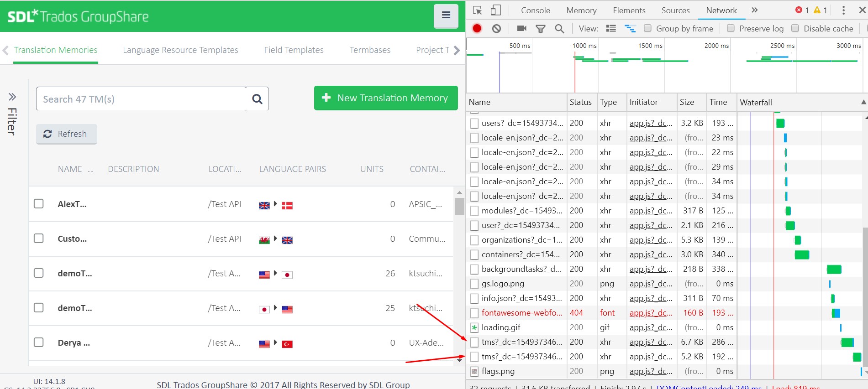Click the 1000 ms mark on network timeline
This screenshot has height=389, width=868.
point(584,46)
